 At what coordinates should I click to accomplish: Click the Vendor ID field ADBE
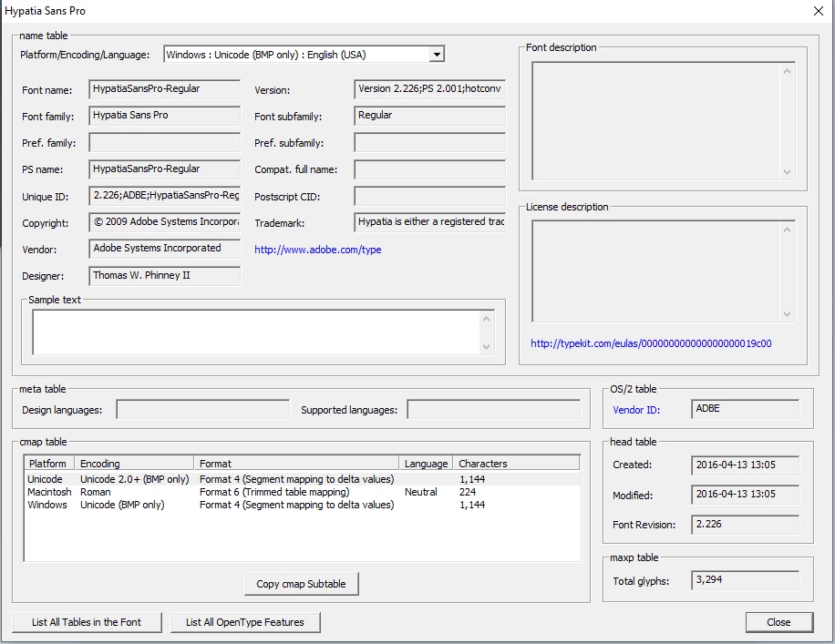pyautogui.click(x=745, y=409)
